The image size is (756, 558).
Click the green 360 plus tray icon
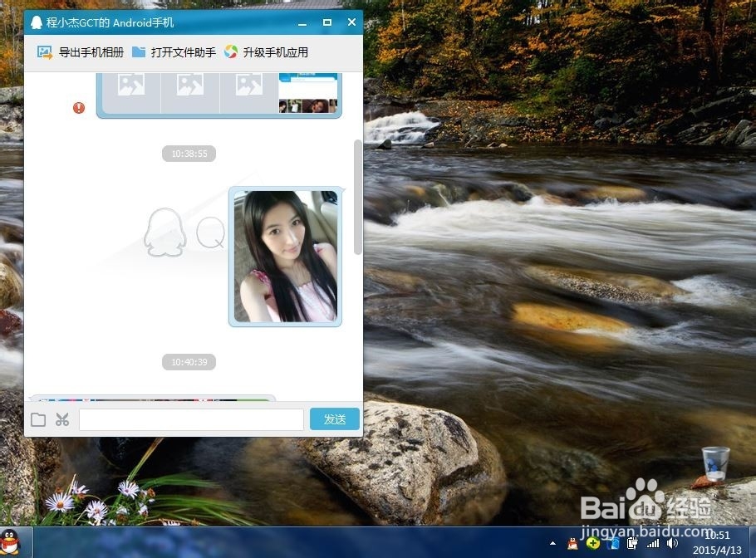(x=593, y=544)
